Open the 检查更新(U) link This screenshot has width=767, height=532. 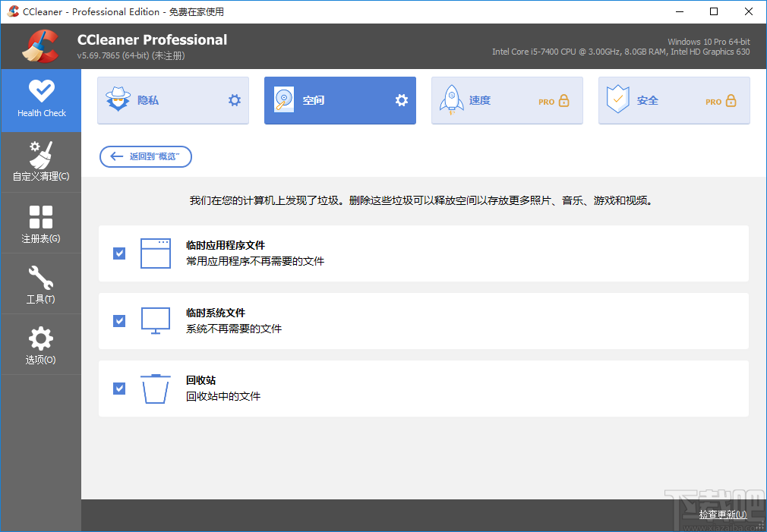721,514
